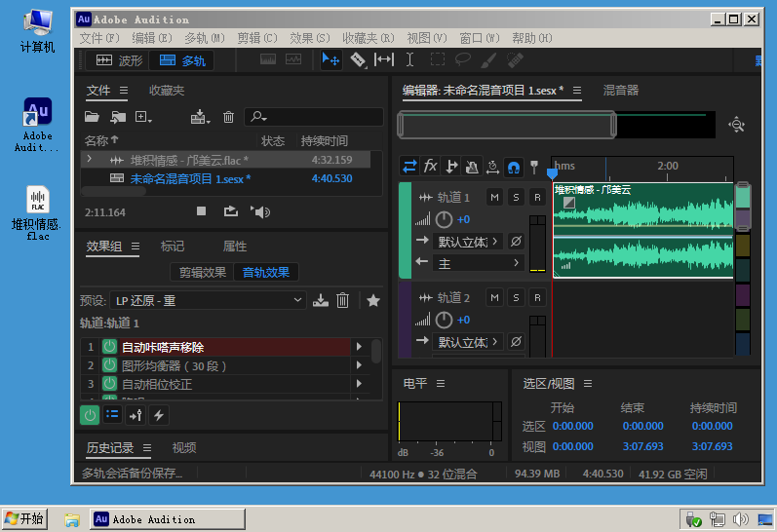The image size is (777, 532).
Task: Open the 效果(S) menu
Action: click(x=310, y=38)
